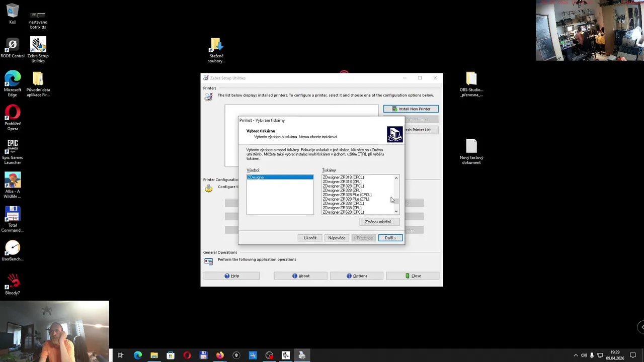Open Epic Games Launcher shortcut
The width and height of the screenshot is (644, 362).
pos(13,152)
